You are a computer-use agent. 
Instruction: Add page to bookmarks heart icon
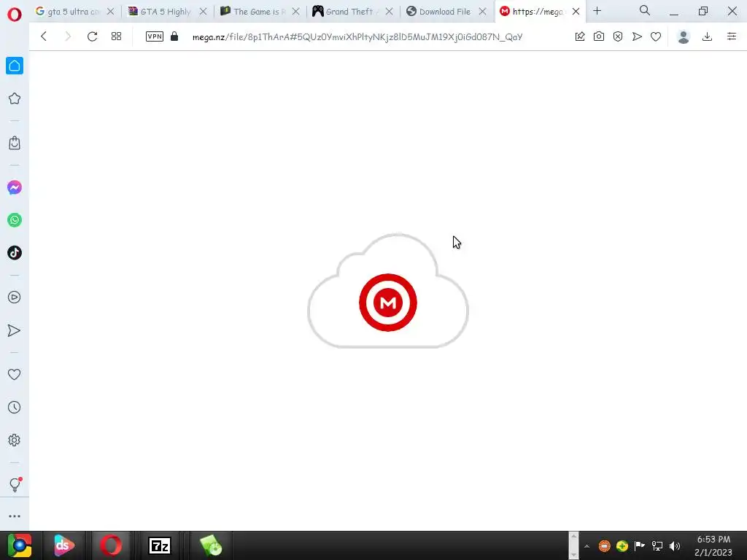(656, 36)
